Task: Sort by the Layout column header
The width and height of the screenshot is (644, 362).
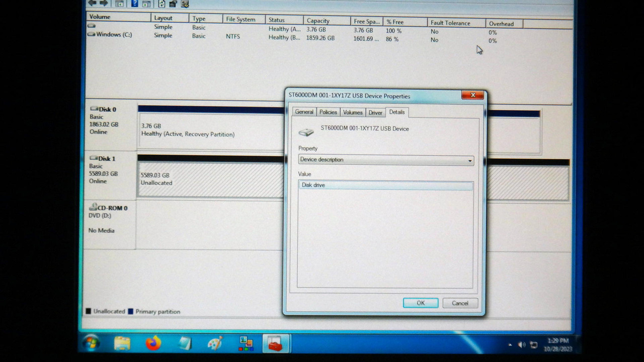Action: point(170,18)
